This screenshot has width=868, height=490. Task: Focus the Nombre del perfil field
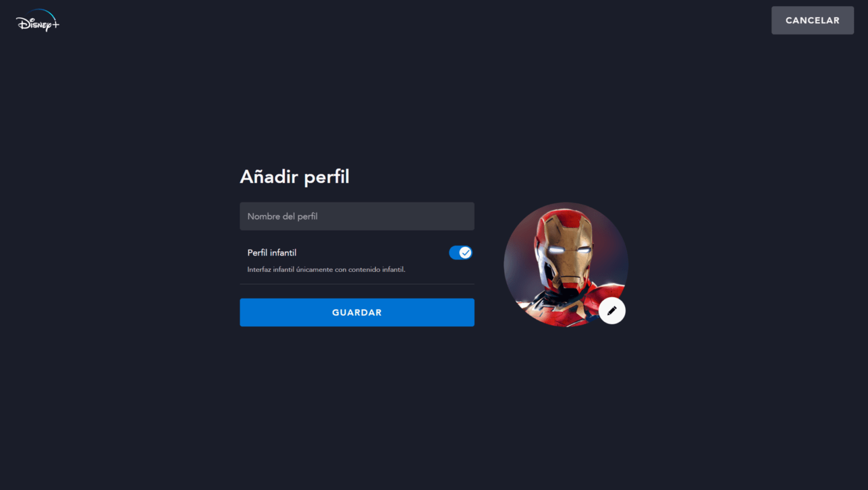357,216
